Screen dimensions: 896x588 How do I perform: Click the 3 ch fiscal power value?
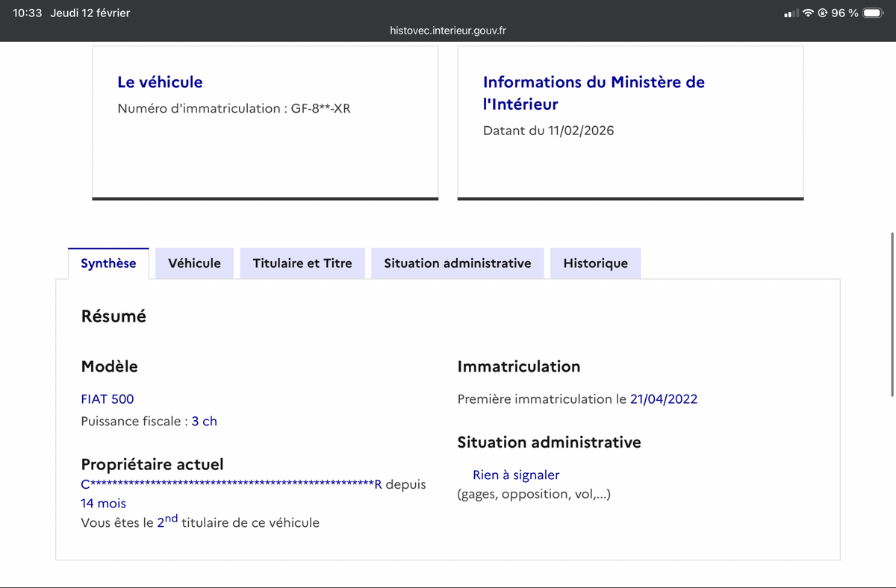click(205, 422)
